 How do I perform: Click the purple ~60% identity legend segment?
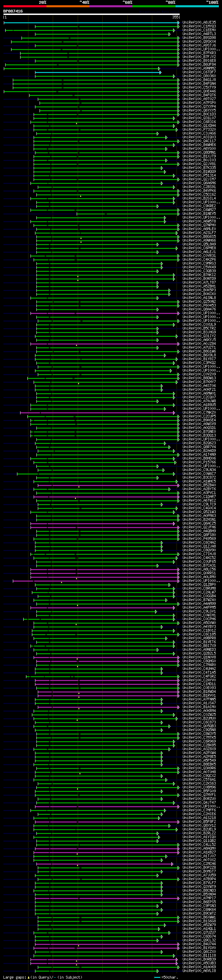[x=111, y=6]
